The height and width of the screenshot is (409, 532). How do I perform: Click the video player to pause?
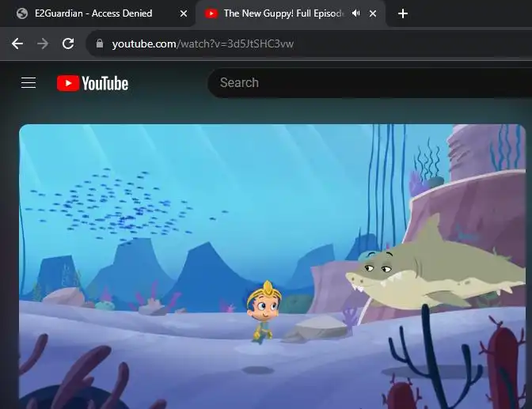pos(272,267)
